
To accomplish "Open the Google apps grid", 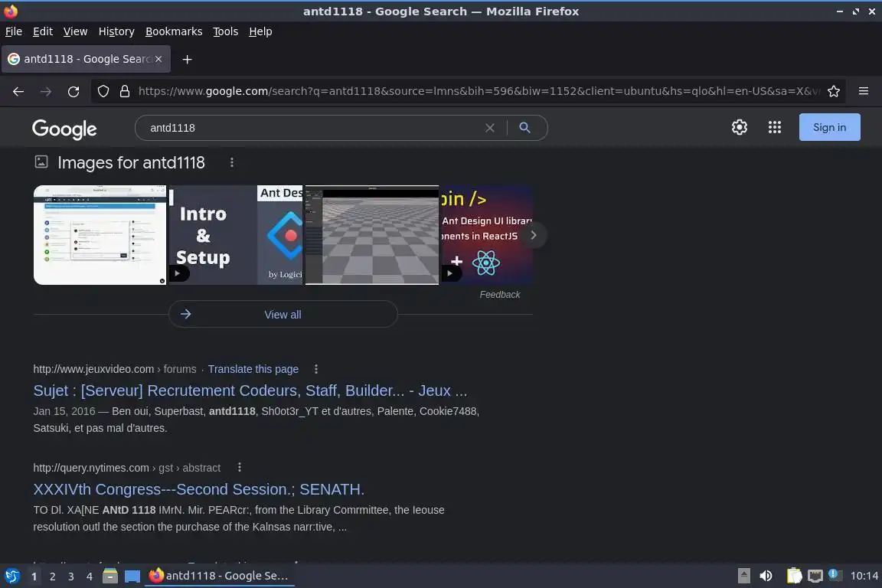I will [775, 127].
